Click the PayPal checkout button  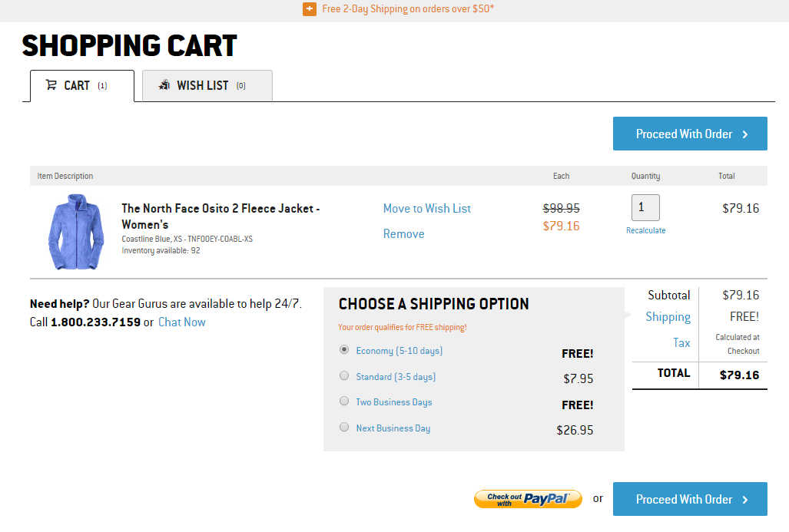528,499
